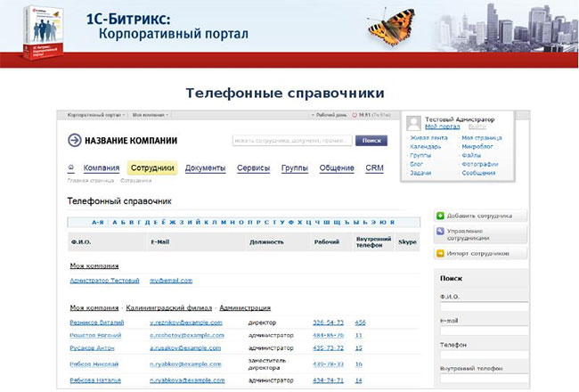Focus the e-mail search sidebar field
This screenshot has height=392, width=579.
tap(484, 331)
